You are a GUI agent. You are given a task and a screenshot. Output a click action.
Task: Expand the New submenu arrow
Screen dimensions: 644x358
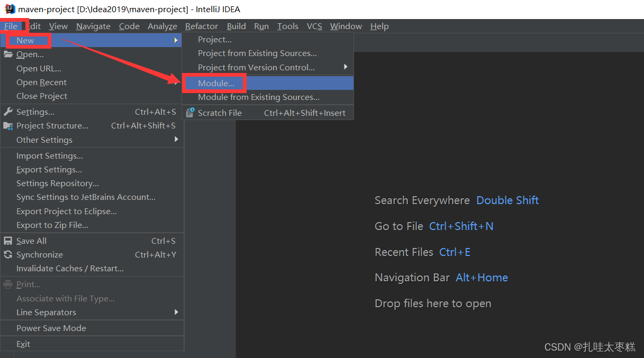[176, 40]
